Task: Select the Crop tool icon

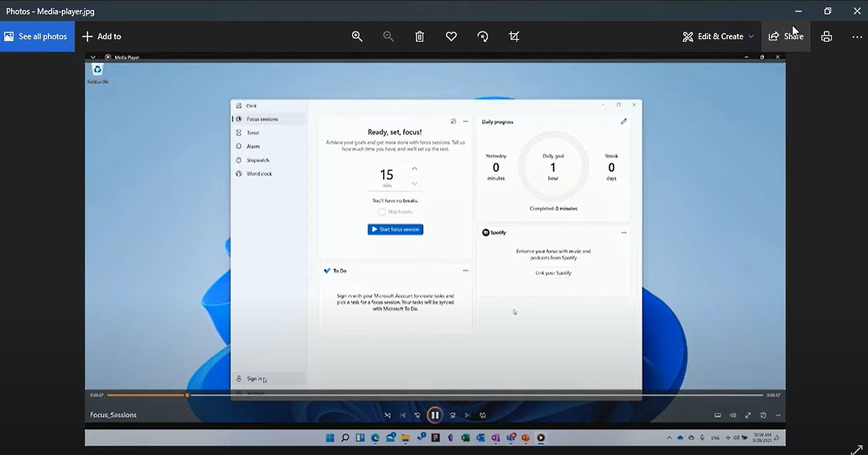Action: coord(514,36)
